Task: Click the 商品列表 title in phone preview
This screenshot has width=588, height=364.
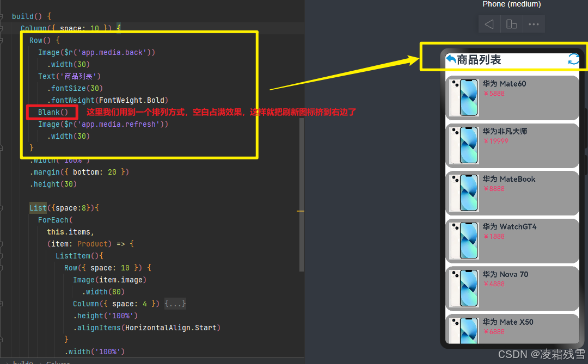Action: point(479,60)
